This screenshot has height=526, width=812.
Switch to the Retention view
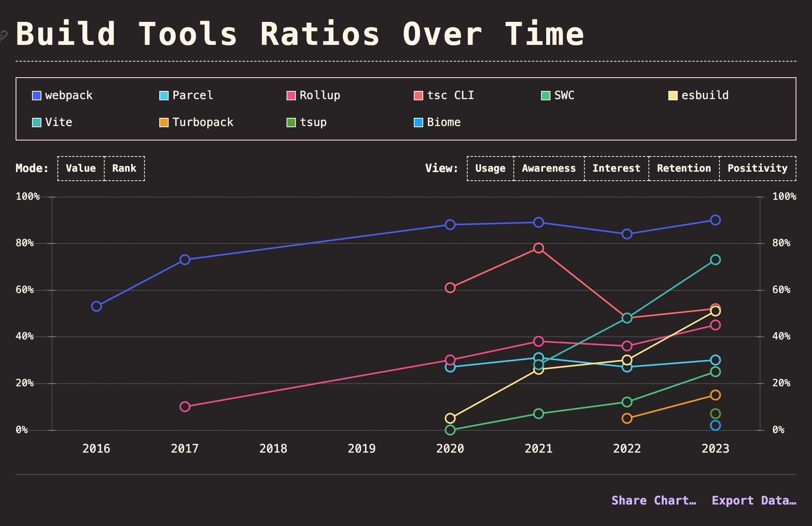pos(684,169)
